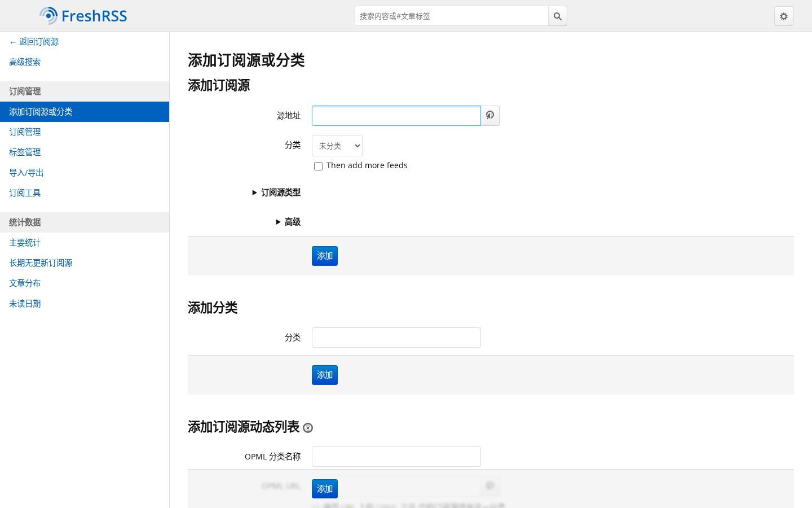812x508 pixels.
Task: Open 未读日期 statistics
Action: 85,304
